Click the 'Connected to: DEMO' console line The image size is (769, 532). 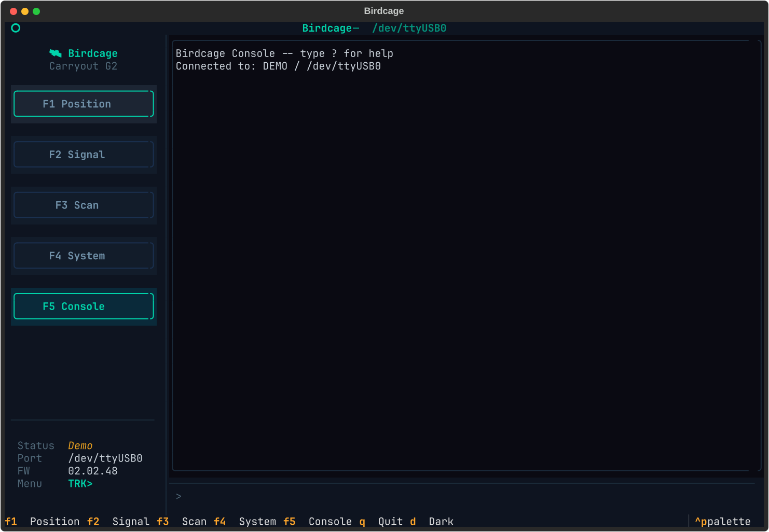tap(278, 66)
